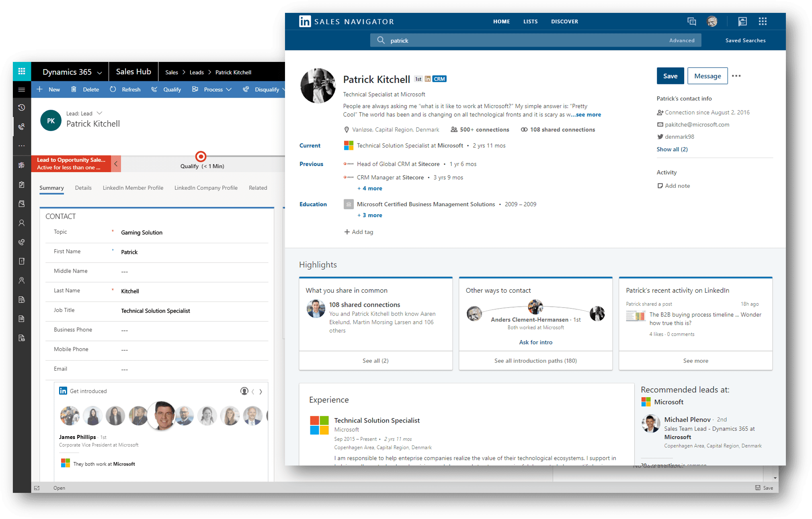Click the Disqualify toolbar icon
The width and height of the screenshot is (812, 519).
pos(246,89)
